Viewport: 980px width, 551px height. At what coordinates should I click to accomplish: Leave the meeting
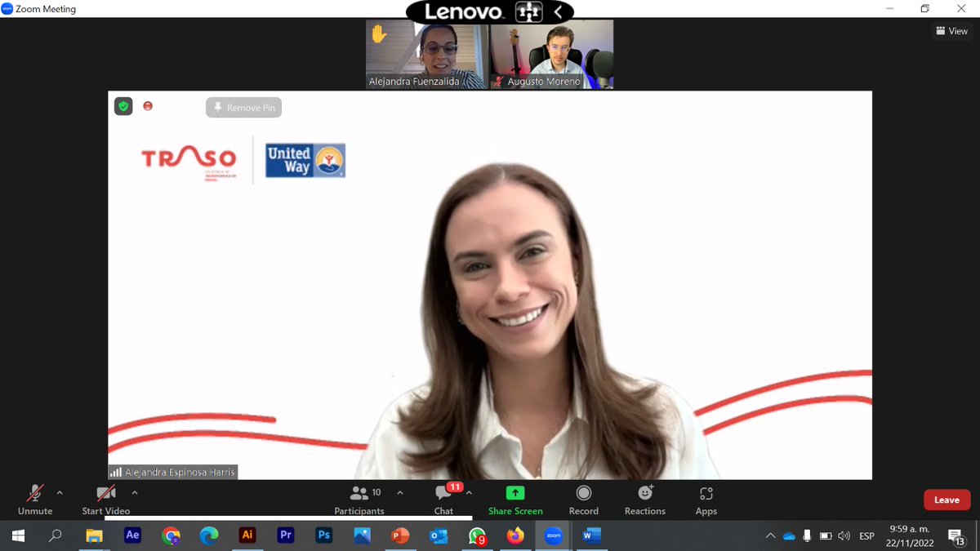[x=947, y=500]
